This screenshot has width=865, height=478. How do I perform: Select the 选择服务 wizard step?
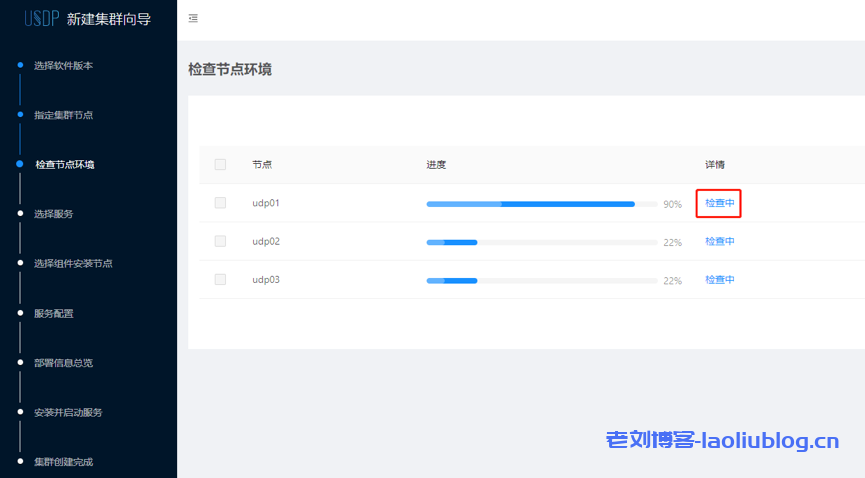click(53, 214)
